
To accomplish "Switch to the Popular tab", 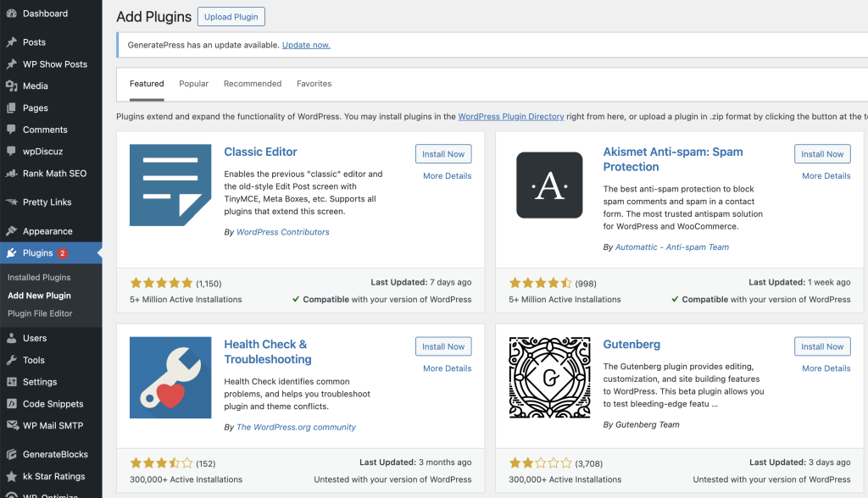I will click(193, 84).
